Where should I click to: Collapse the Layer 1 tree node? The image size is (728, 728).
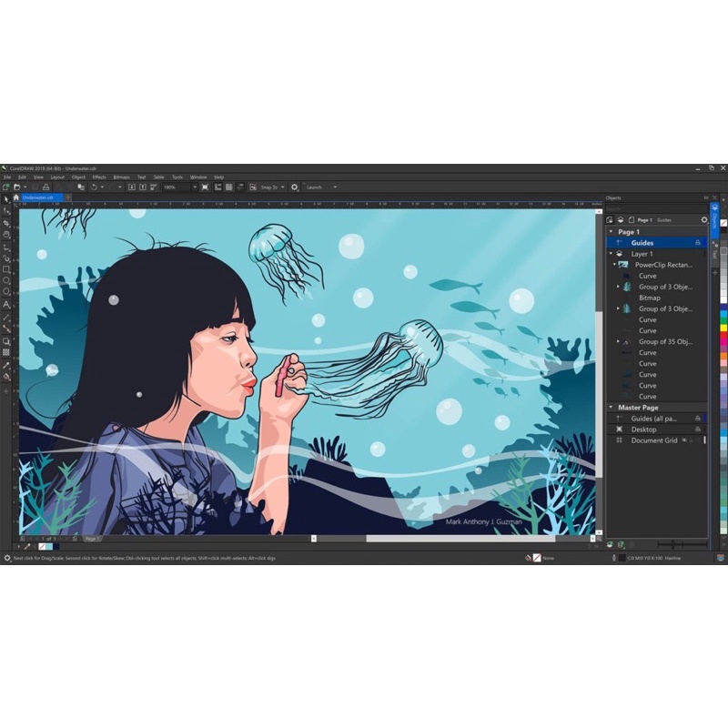[x=611, y=254]
